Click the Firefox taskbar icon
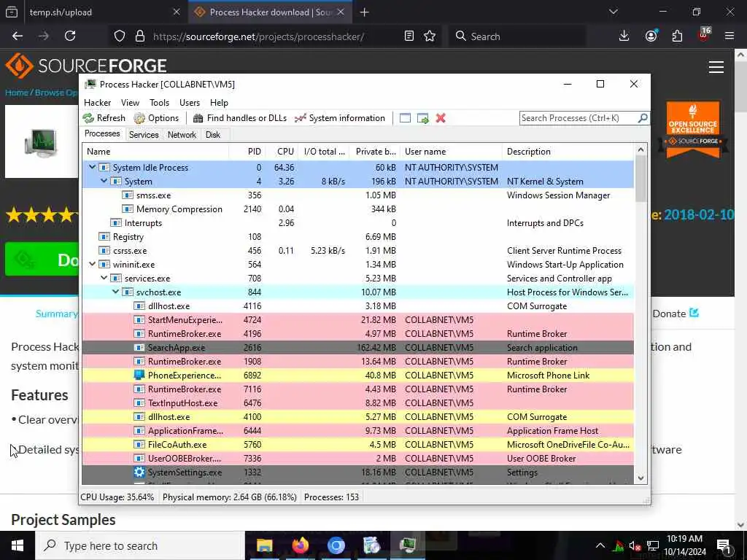The width and height of the screenshot is (747, 560). 300,545
